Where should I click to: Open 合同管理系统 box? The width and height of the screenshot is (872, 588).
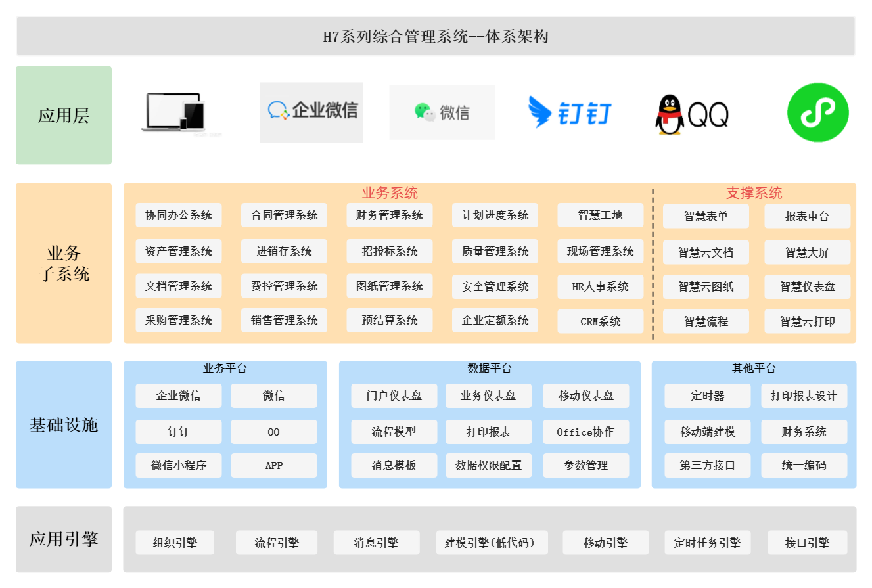284,215
